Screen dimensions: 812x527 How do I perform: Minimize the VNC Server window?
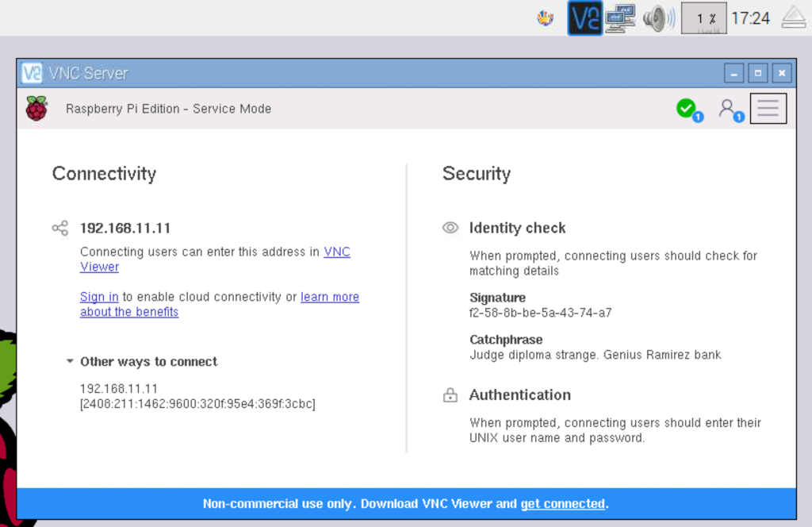[x=733, y=73]
